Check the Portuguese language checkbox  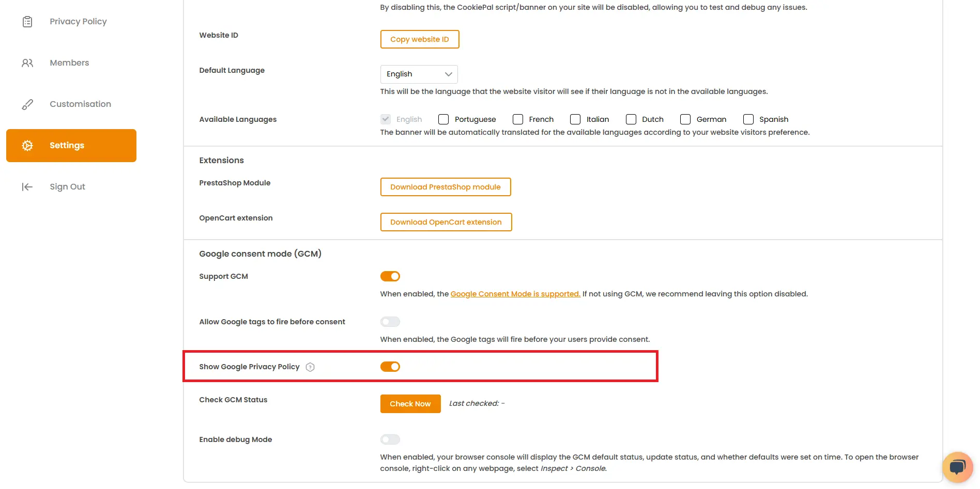tap(443, 119)
